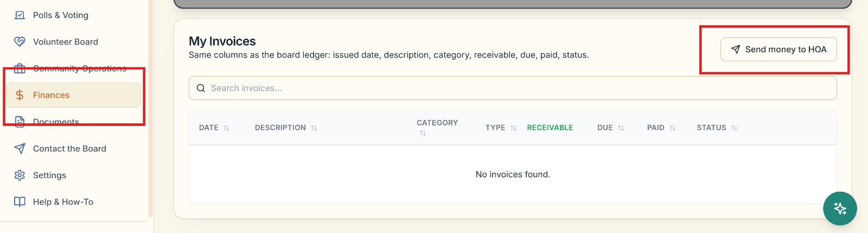Click the magnifier icon in invoice search
The image size is (868, 233).
point(201,88)
